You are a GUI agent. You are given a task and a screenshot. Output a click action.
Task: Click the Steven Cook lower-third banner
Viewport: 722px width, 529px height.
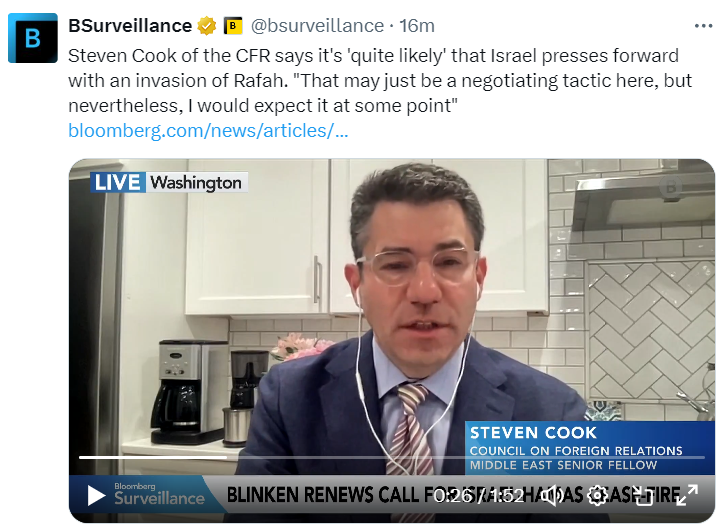point(589,448)
